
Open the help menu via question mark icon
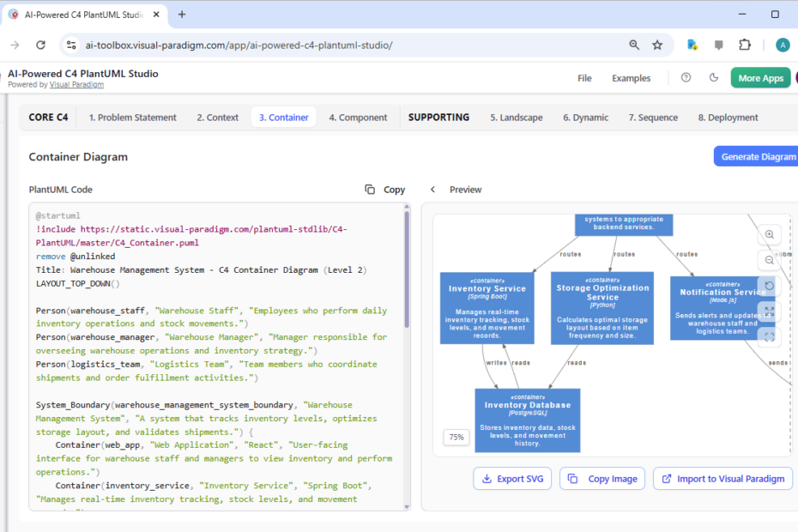point(685,77)
